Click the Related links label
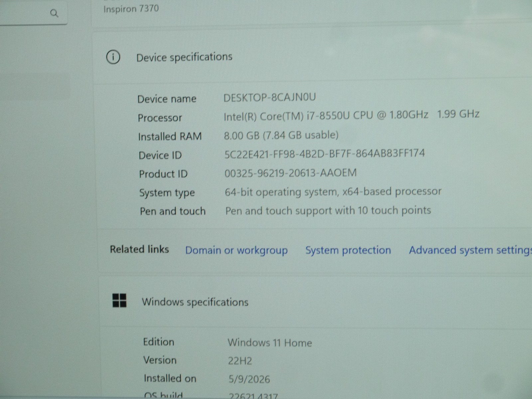This screenshot has width=532, height=399. [139, 249]
